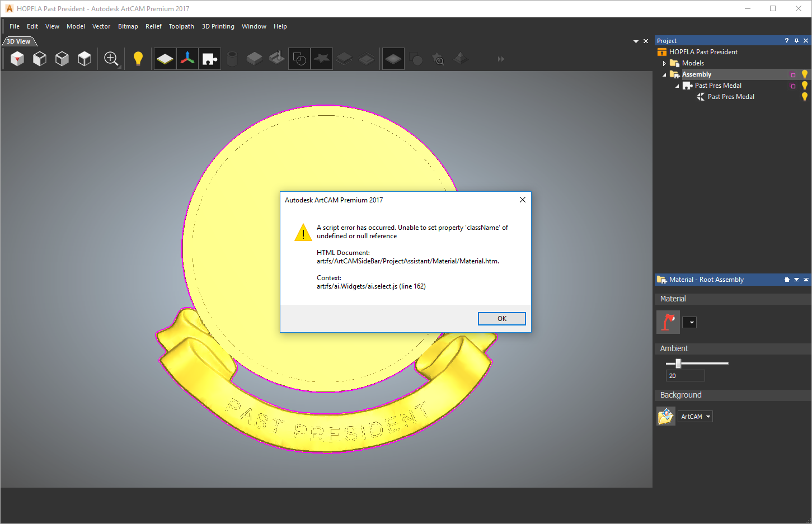
Task: Click the magenta outline toggle beside Assembly
Action: coord(792,73)
